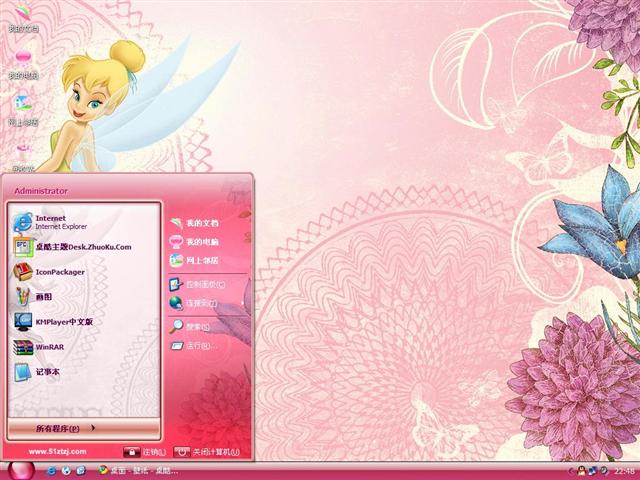
Task: Open IconPackager from the Start menu
Action: click(x=49, y=272)
